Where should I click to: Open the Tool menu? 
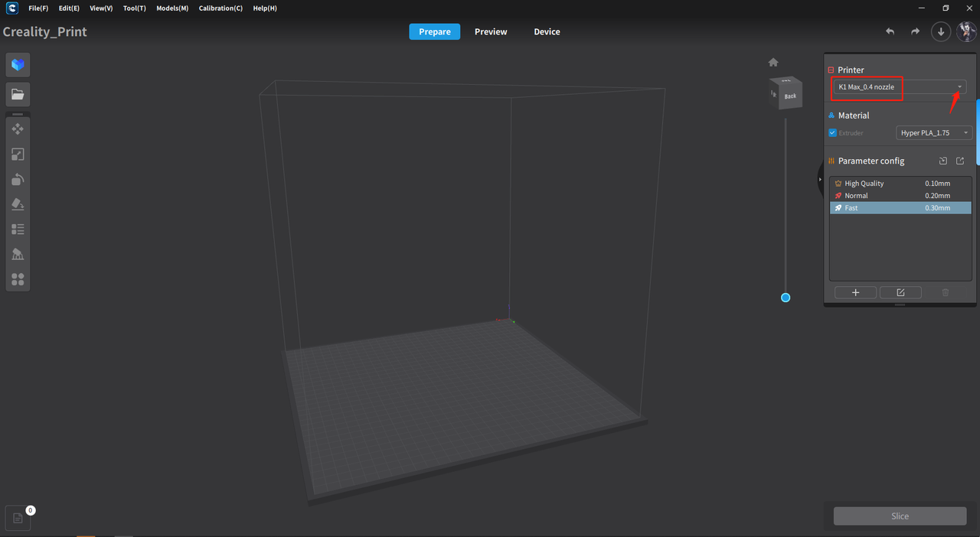point(135,8)
